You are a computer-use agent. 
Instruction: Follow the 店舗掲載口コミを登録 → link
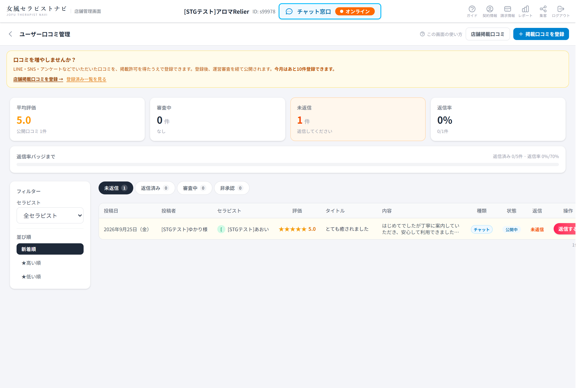click(x=38, y=79)
